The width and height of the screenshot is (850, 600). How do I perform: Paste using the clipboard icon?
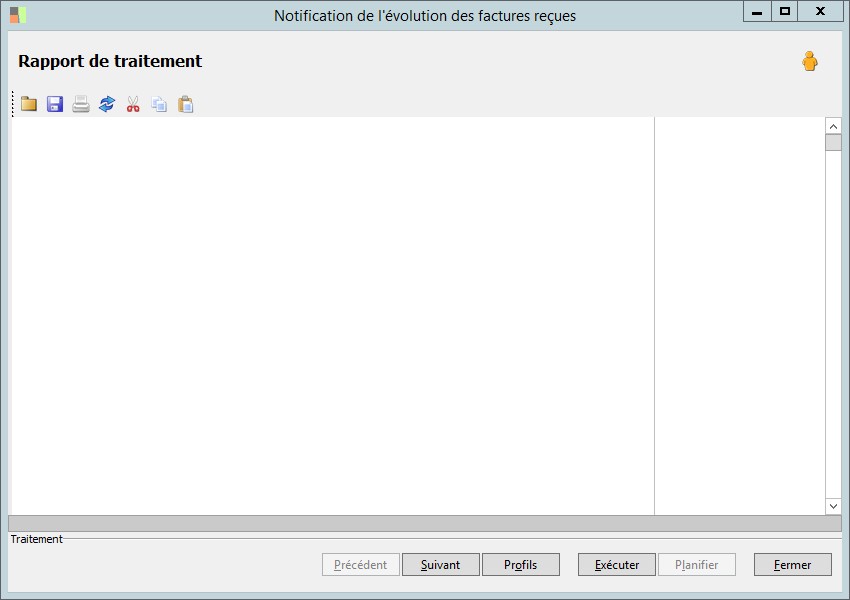tap(185, 104)
